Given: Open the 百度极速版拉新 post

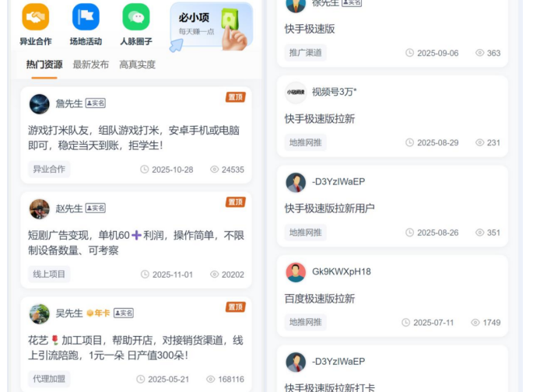Looking at the screenshot, I should (x=320, y=299).
